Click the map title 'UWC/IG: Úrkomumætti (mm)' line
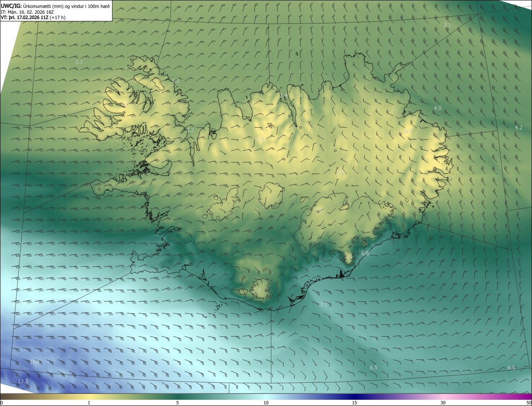The width and height of the screenshot is (532, 406). [55, 6]
